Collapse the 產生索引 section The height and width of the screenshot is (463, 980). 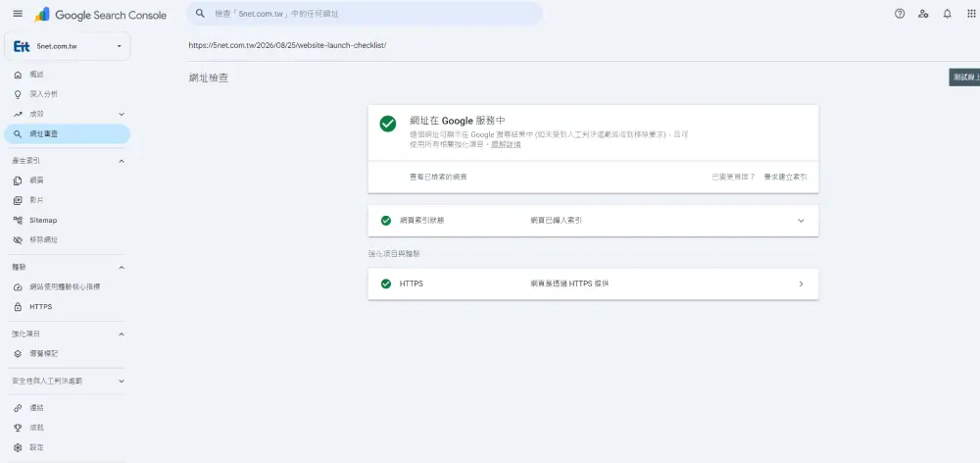click(x=122, y=161)
